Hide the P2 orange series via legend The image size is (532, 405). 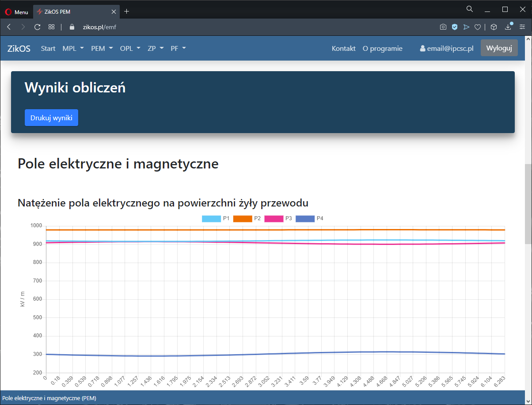point(247,218)
